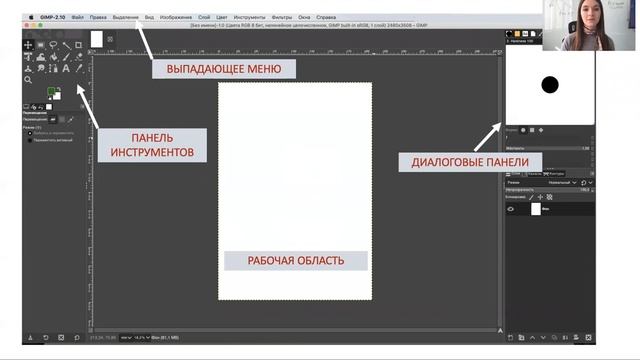640x360 pixels.
Task: Lower the layer one step
Action: point(543,338)
